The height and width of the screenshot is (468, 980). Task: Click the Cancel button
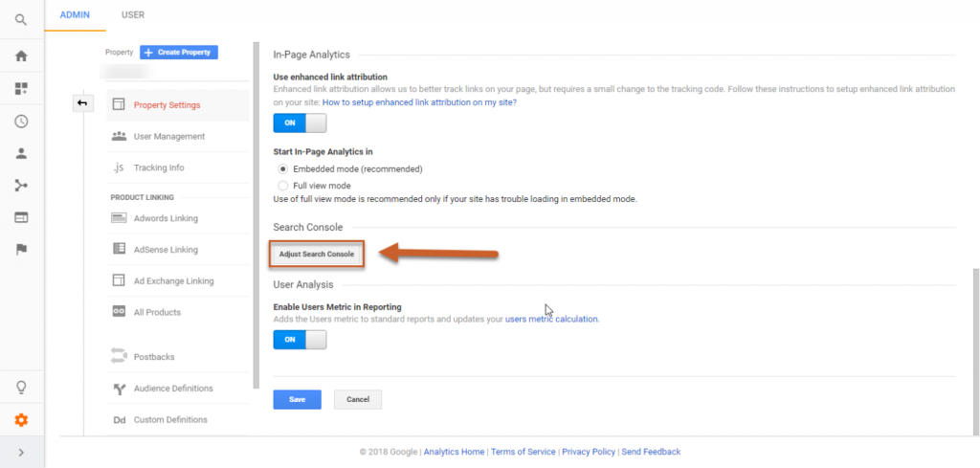point(358,399)
